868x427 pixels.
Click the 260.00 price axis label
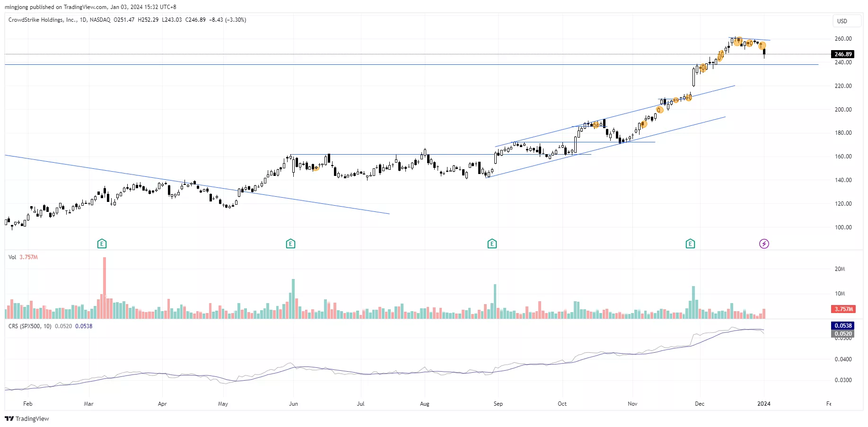point(843,39)
